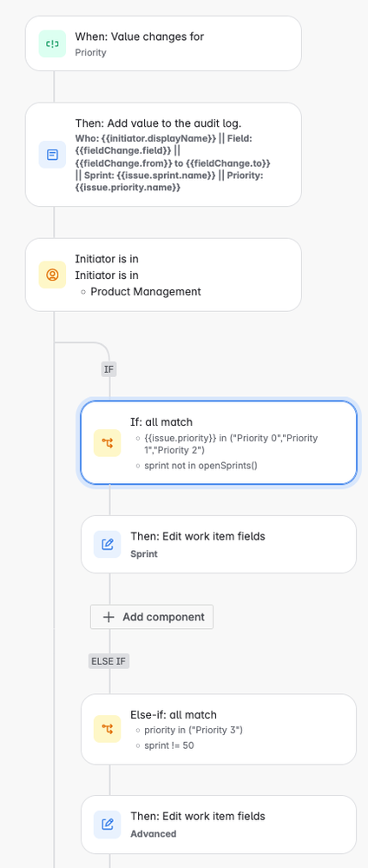Click the green trigger icon for Priority
368x868 pixels.
[x=53, y=43]
